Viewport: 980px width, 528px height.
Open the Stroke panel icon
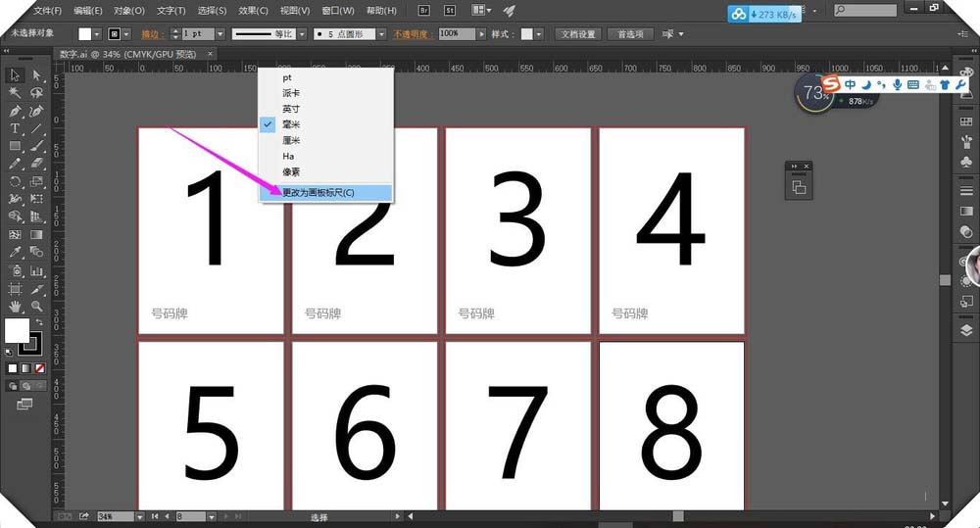click(966, 191)
